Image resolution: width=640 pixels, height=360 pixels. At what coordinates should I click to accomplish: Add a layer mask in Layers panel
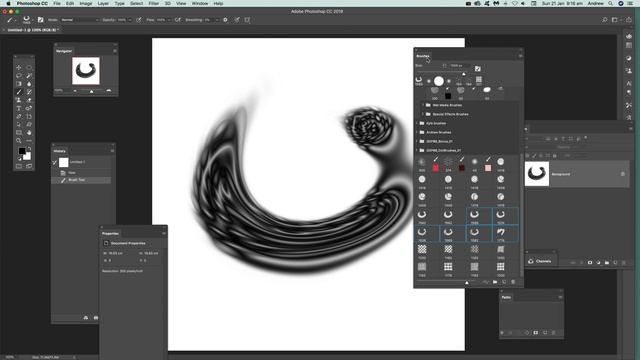(x=590, y=262)
